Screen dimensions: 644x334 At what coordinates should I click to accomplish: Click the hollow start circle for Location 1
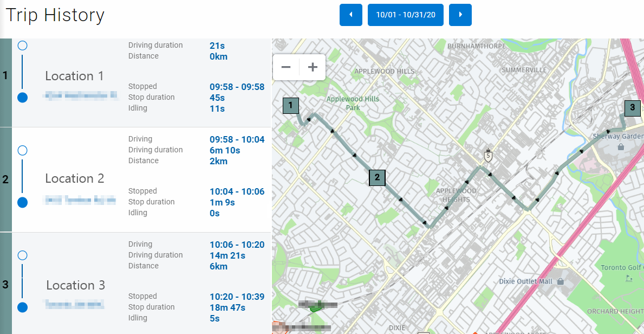click(23, 46)
